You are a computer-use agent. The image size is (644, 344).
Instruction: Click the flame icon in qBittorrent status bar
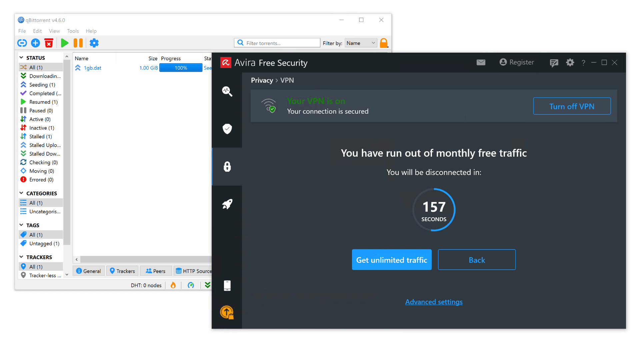point(173,285)
